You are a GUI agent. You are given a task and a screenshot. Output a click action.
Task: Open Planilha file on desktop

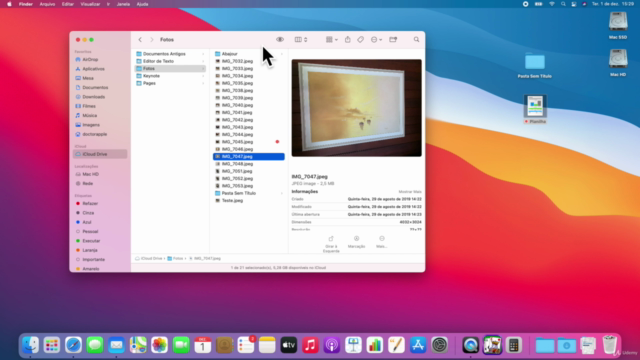tap(535, 109)
